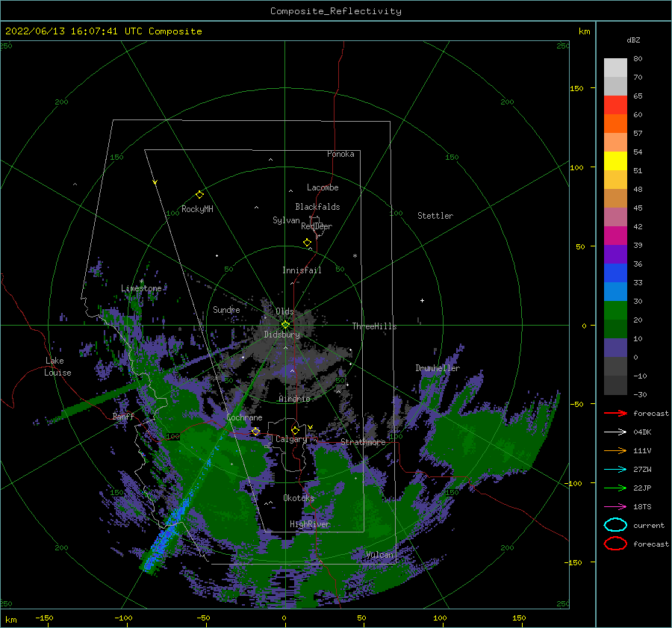Click the Sylvan label
This screenshot has width=672, height=628.
pyautogui.click(x=286, y=220)
